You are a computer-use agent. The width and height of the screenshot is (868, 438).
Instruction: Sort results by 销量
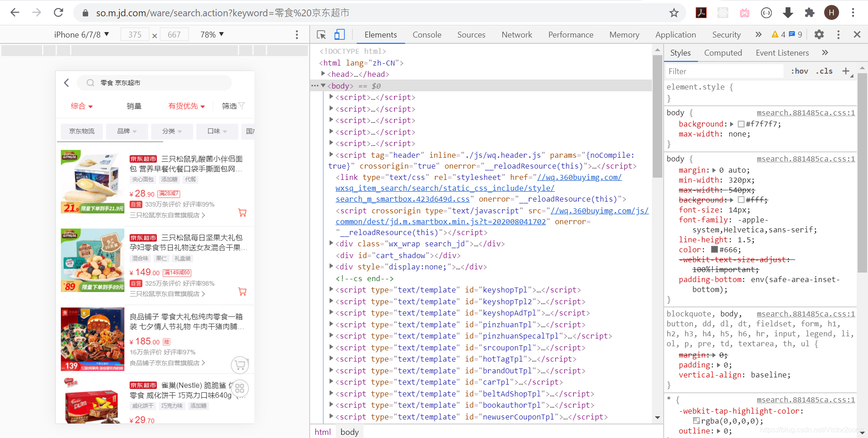click(x=134, y=106)
